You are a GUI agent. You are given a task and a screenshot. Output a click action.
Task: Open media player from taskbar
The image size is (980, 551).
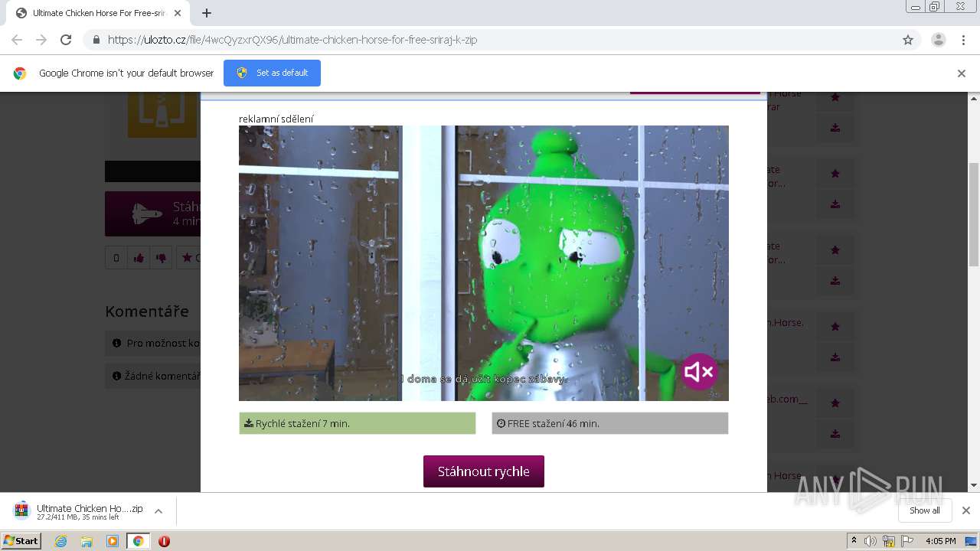click(x=113, y=541)
